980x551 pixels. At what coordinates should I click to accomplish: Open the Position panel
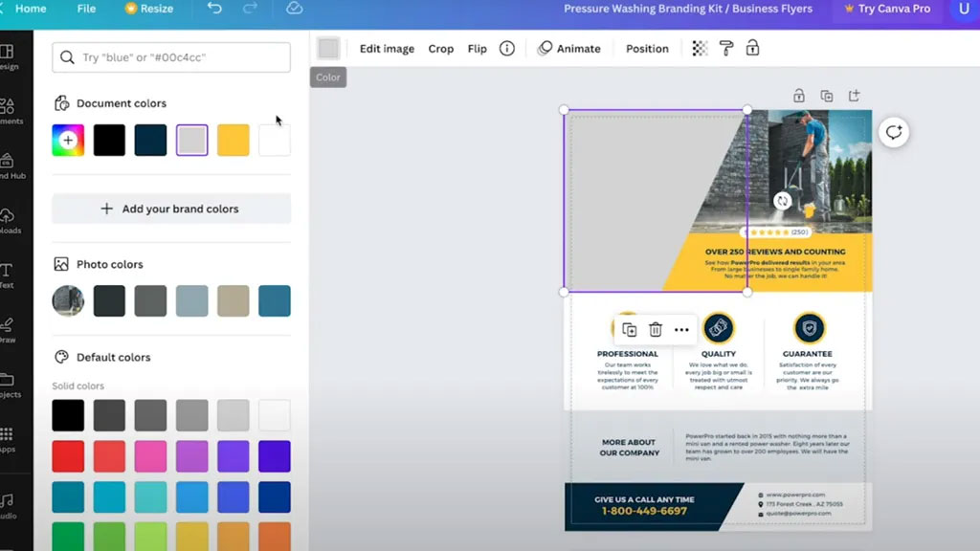647,49
